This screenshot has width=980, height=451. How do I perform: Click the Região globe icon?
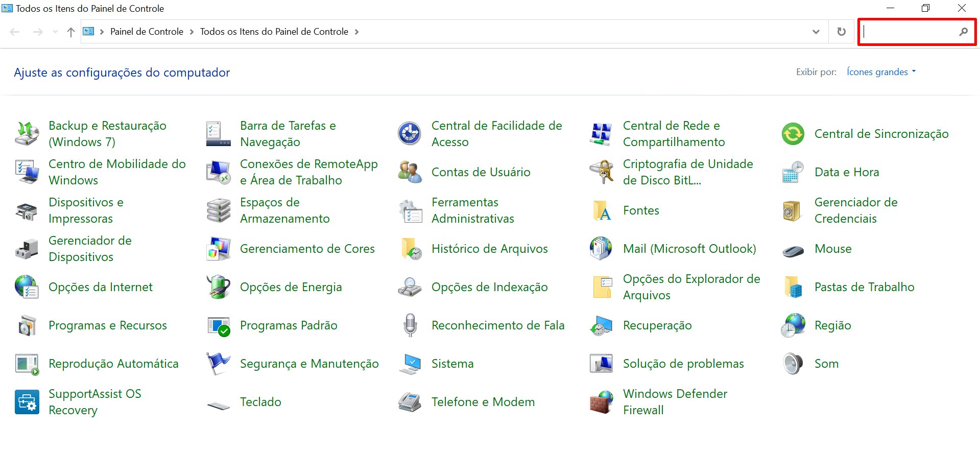point(793,325)
